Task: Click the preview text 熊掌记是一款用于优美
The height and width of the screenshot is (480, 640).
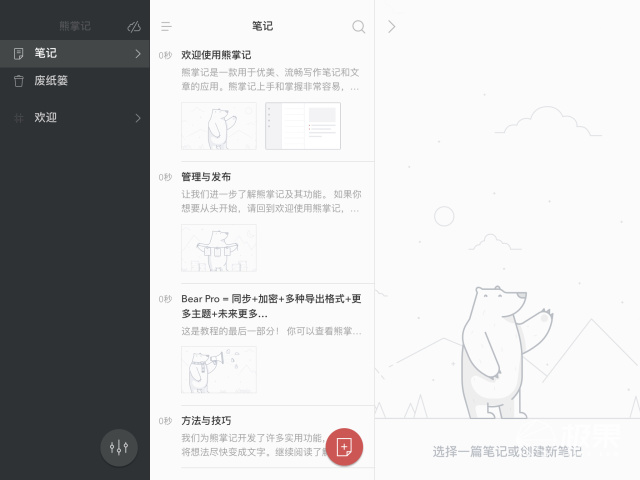Action: tap(270, 80)
